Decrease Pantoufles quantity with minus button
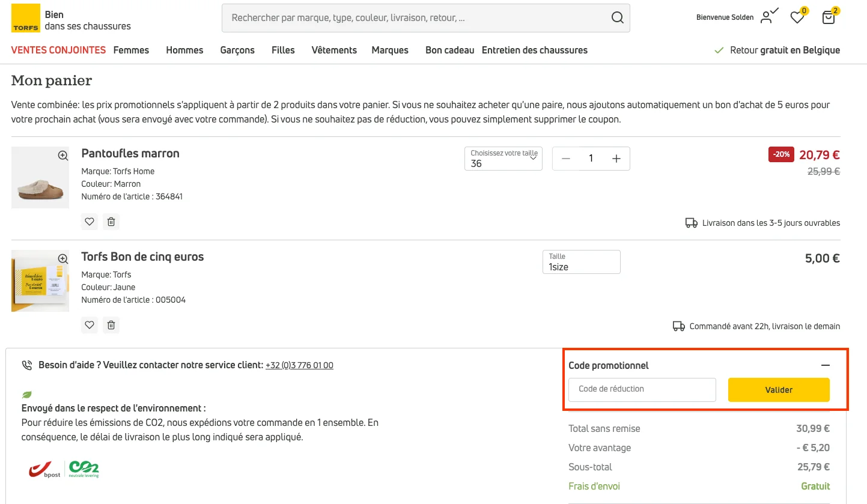 [566, 159]
